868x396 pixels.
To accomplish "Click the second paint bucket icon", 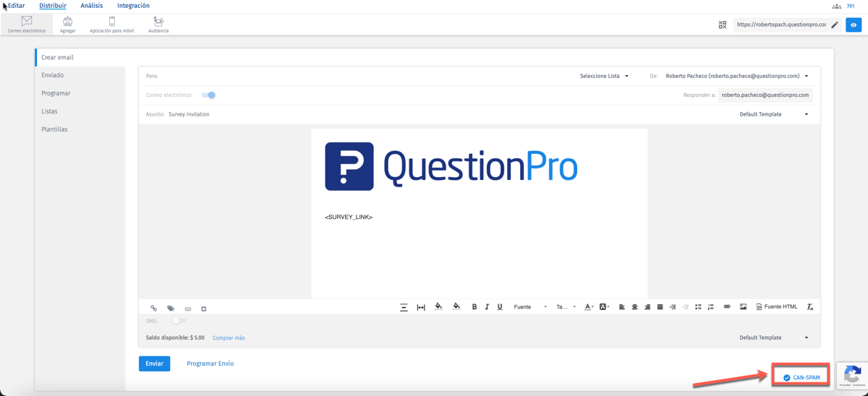I will [456, 306].
